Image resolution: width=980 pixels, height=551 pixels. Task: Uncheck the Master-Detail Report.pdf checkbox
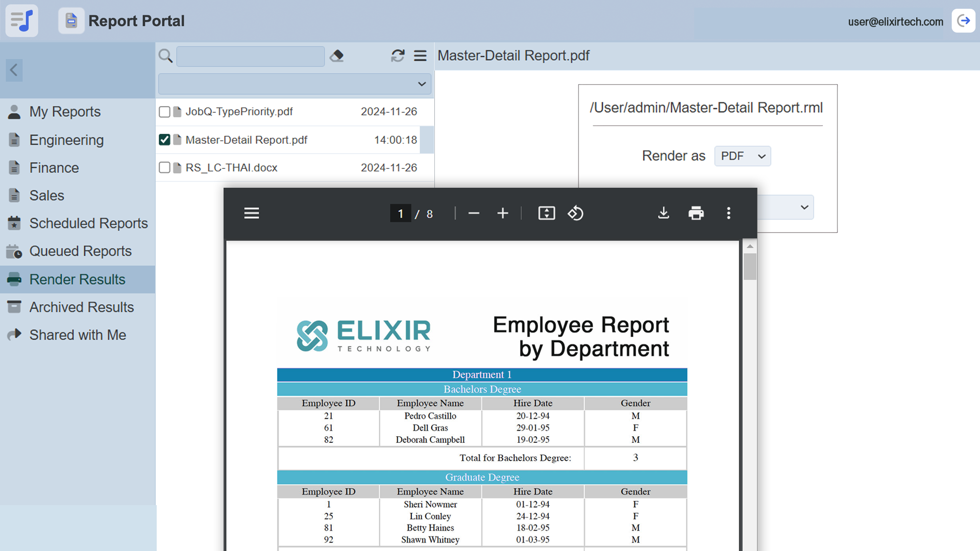164,140
